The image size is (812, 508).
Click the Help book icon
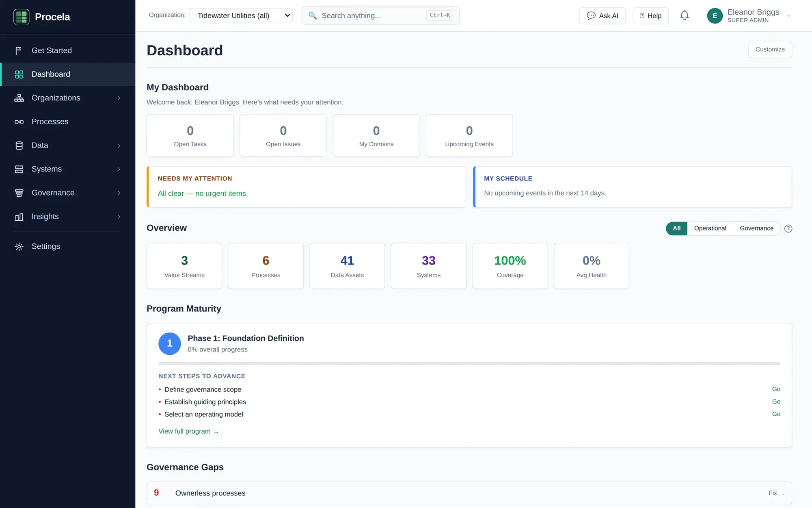[x=642, y=15]
